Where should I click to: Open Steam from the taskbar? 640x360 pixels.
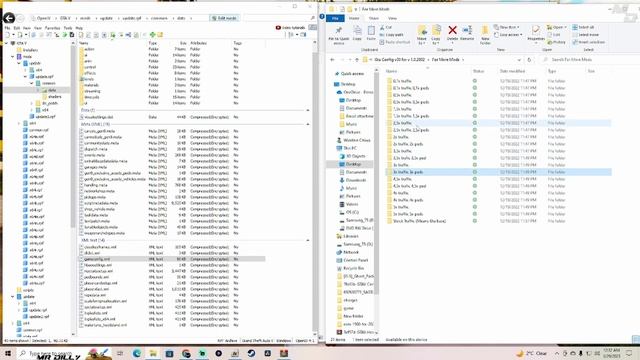(x=251, y=353)
